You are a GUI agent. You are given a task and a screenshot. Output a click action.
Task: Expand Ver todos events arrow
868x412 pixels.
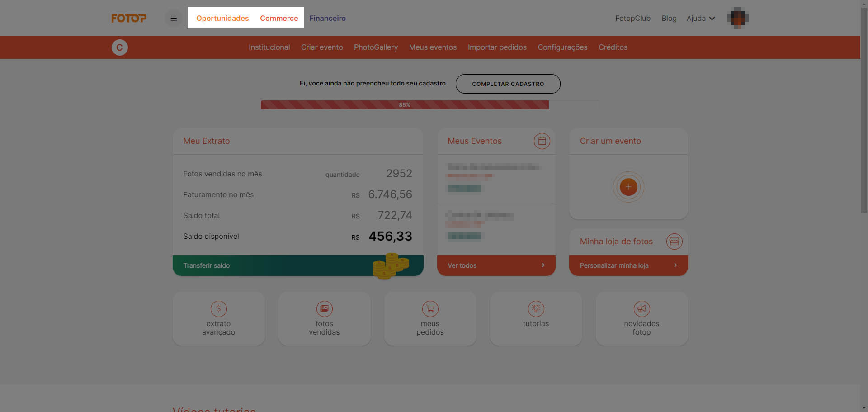coord(543,265)
